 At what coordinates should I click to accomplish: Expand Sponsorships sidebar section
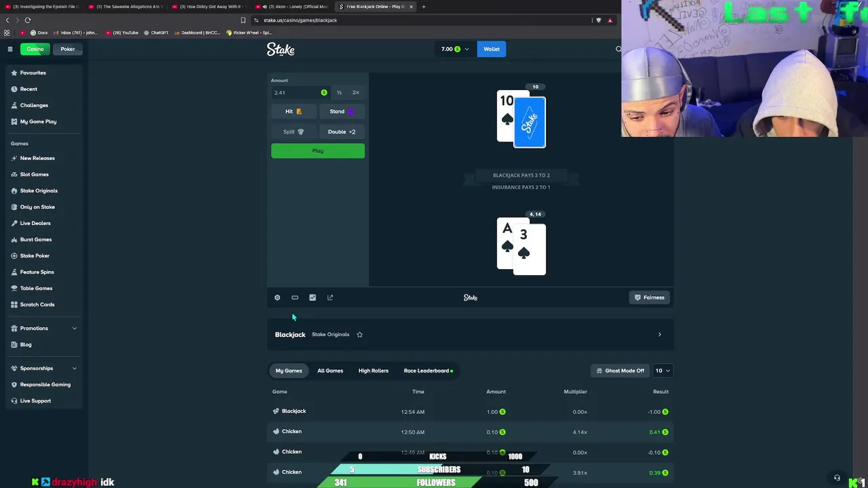click(x=44, y=368)
